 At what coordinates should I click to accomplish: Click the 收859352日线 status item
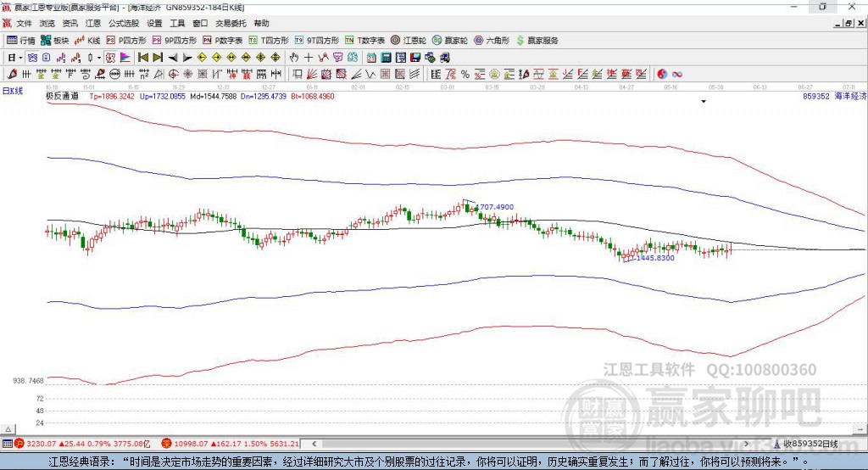[806, 444]
